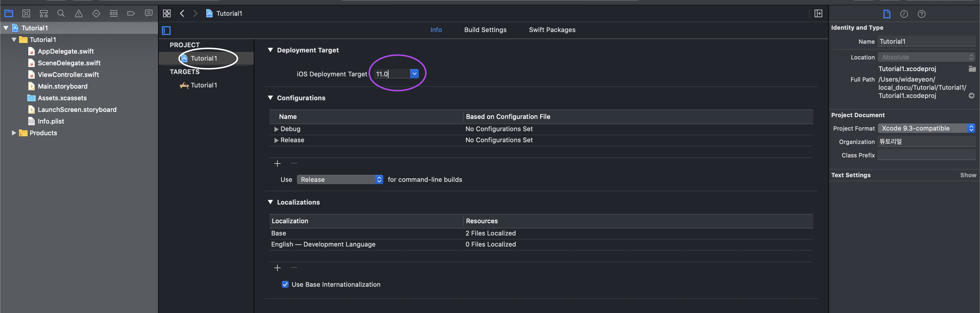Add a new configuration with plus

[x=277, y=163]
